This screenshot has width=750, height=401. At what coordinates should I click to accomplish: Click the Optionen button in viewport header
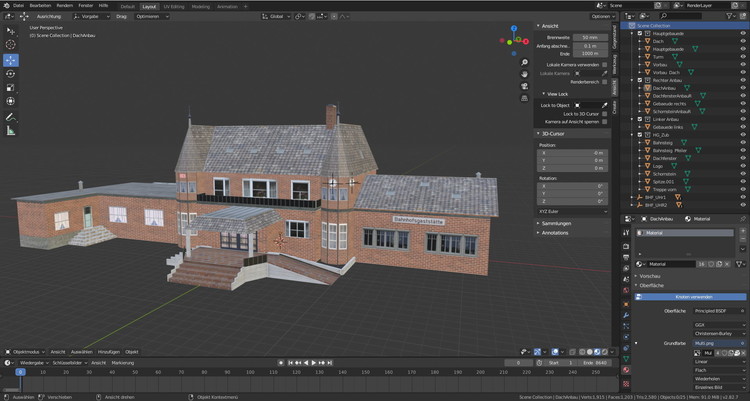pyautogui.click(x=601, y=17)
